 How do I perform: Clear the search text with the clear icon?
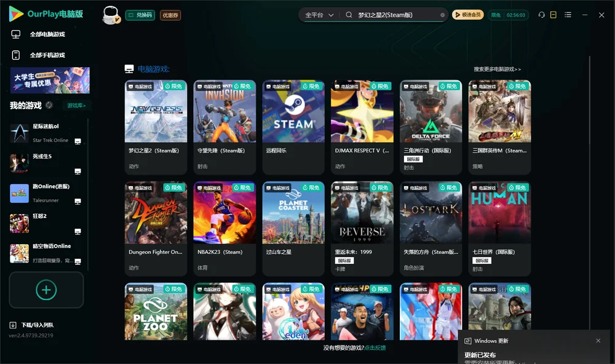click(x=442, y=15)
